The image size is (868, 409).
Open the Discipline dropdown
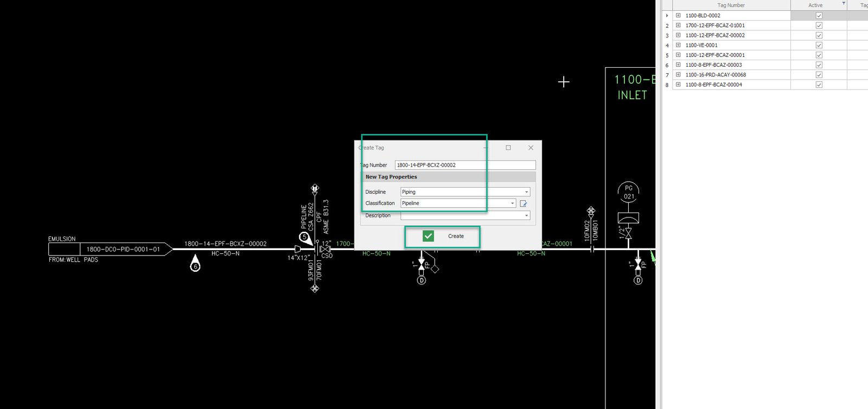[x=526, y=192]
